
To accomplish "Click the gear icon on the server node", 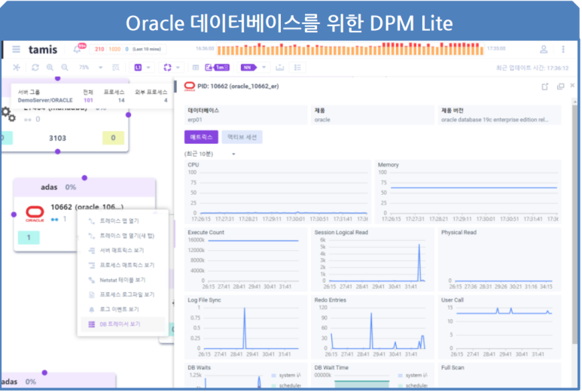I will click(x=8, y=114).
